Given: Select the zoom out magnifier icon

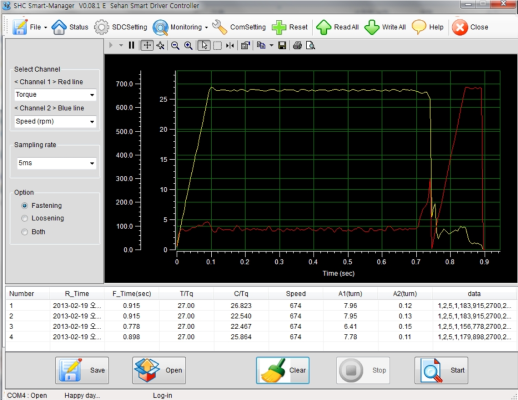Looking at the screenshot, I should tap(175, 45).
